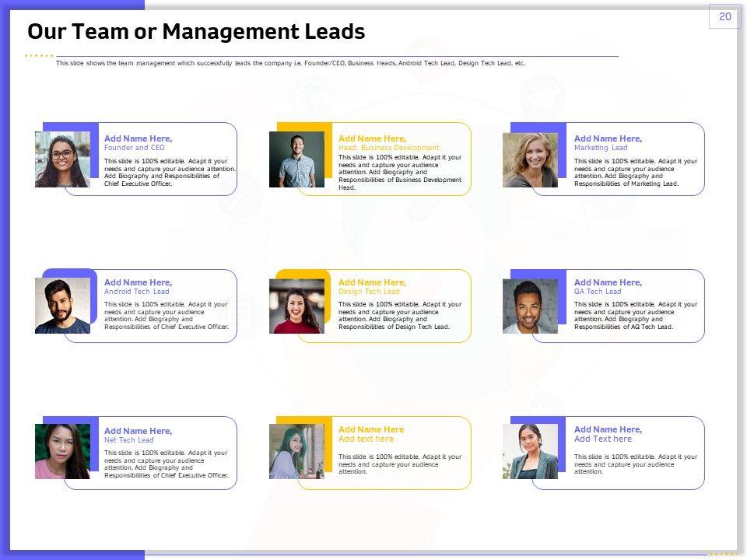
Task: Click the slide title 'Our Team or Management Leads'
Action: click(x=196, y=32)
